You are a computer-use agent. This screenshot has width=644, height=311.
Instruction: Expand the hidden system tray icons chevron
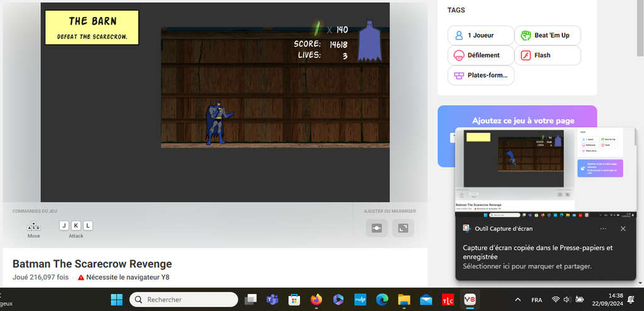(518, 300)
